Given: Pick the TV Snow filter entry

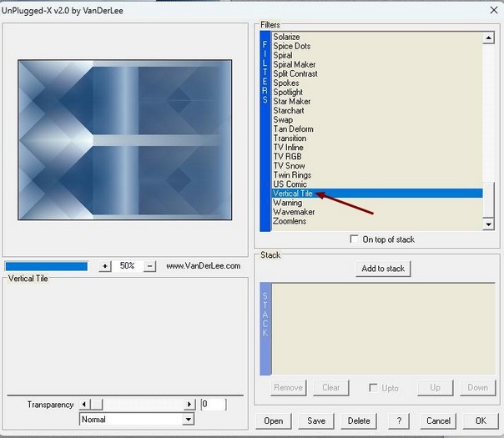Looking at the screenshot, I should click(289, 166).
